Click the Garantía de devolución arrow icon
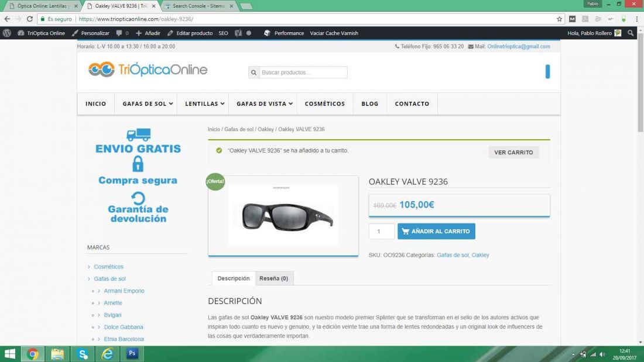Viewport: 644px width, 362px height. tap(138, 198)
